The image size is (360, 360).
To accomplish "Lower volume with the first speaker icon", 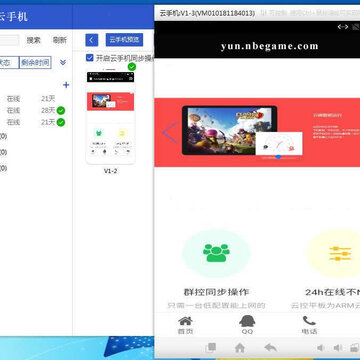I will tap(321, 348).
